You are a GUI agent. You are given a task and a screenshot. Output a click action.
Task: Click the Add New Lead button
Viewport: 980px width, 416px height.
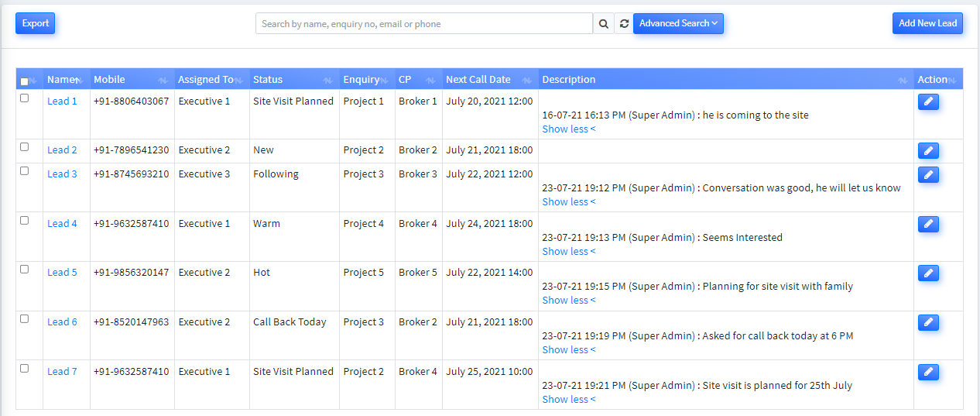pos(927,23)
